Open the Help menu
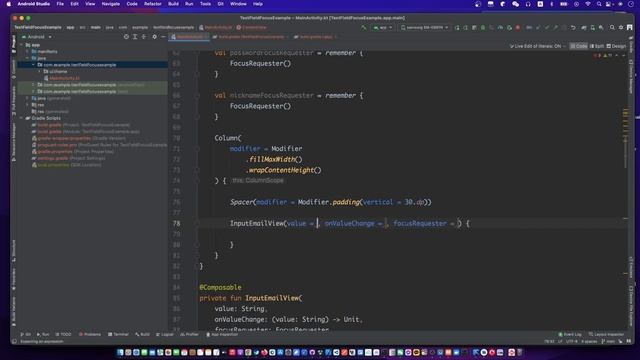Screen dimensions: 640x360 pos(258,4)
